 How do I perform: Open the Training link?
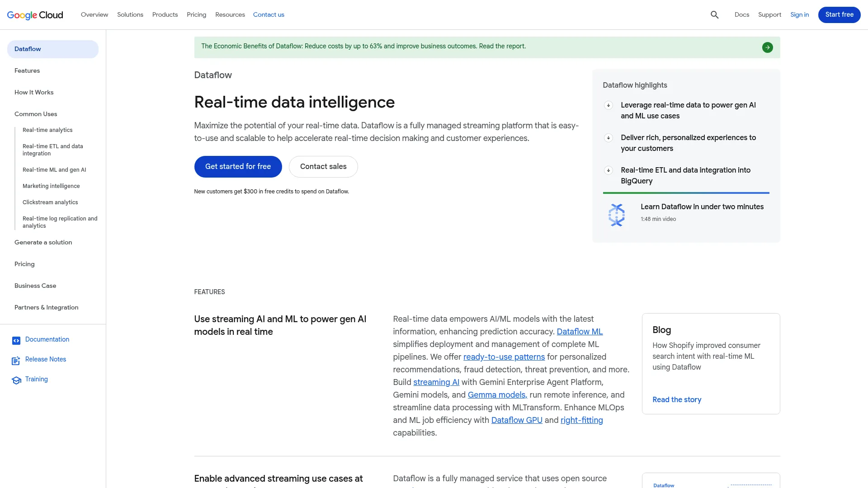coord(37,380)
